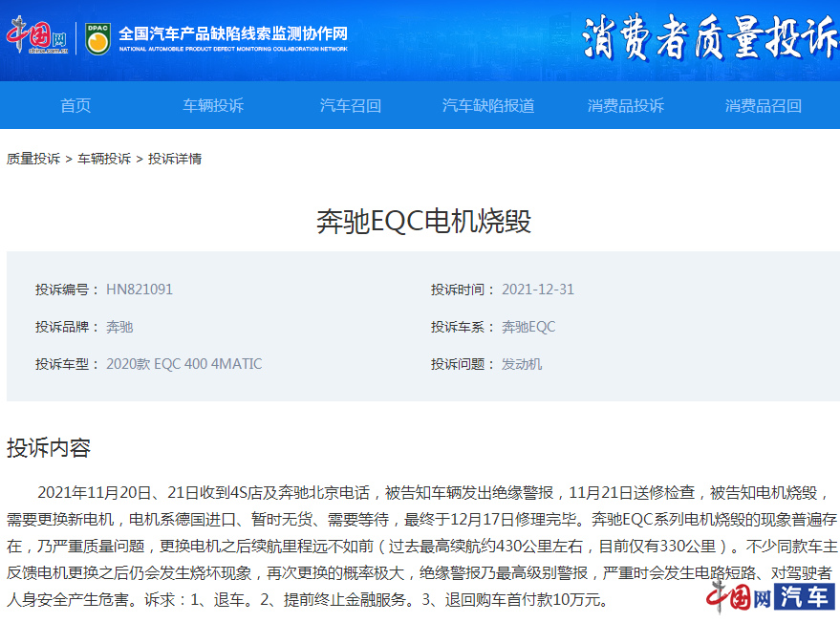Click the 质量投诉 breadcrumb link

click(33, 159)
